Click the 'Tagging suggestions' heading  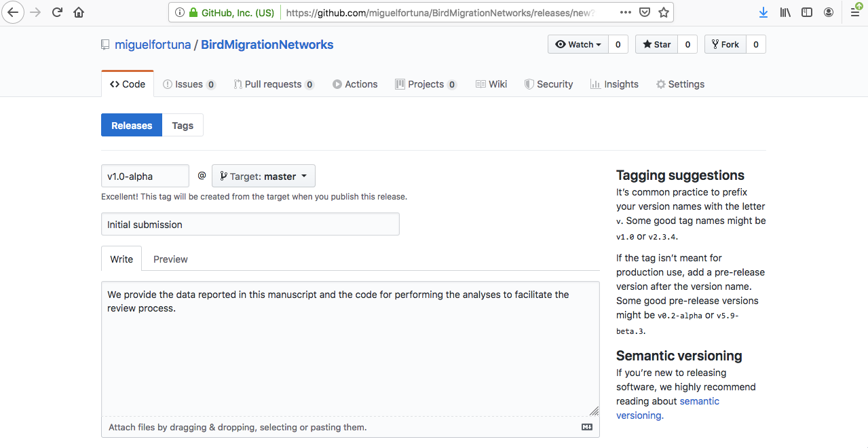pos(680,175)
